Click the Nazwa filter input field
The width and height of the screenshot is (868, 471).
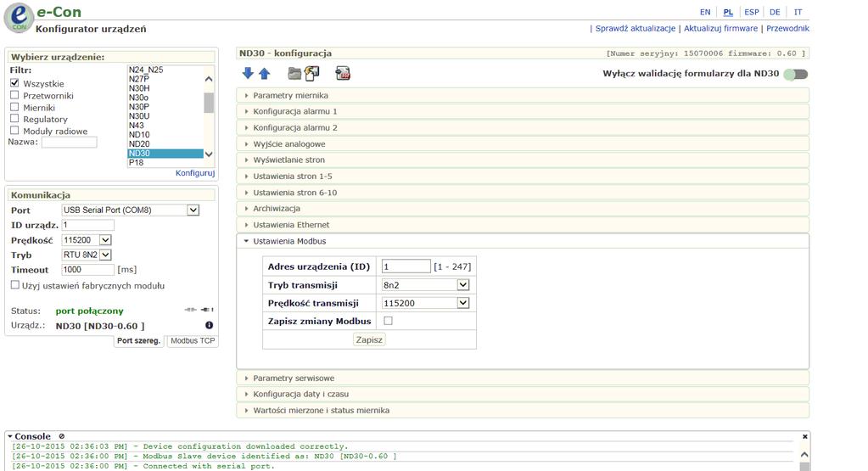tap(70, 143)
